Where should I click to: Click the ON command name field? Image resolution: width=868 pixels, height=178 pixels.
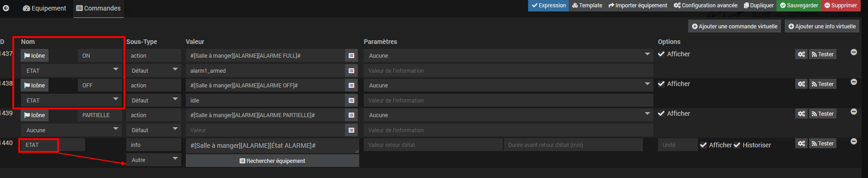point(100,55)
